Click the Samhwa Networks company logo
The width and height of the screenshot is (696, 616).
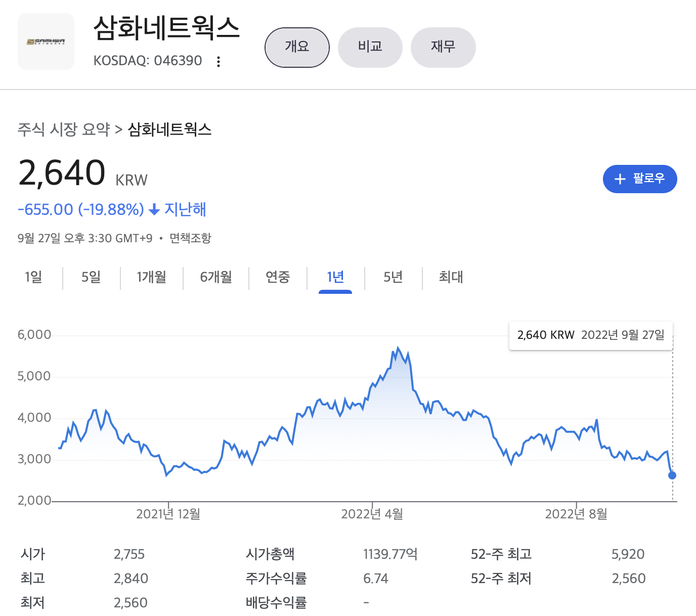46,41
